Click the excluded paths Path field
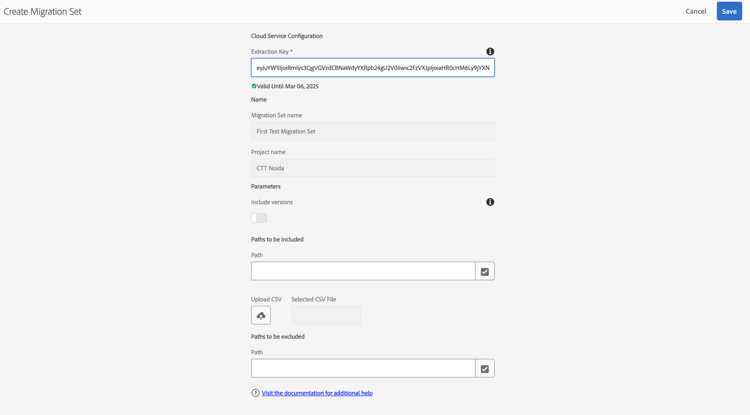Image resolution: width=750 pixels, height=415 pixels. click(363, 368)
